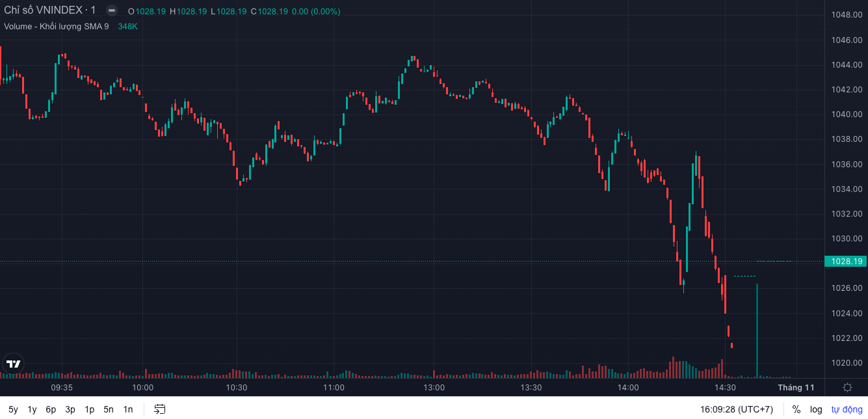The height and width of the screenshot is (419, 868).
Task: Click the Chỉ số VNINDEX symbol title
Action: click(x=50, y=10)
